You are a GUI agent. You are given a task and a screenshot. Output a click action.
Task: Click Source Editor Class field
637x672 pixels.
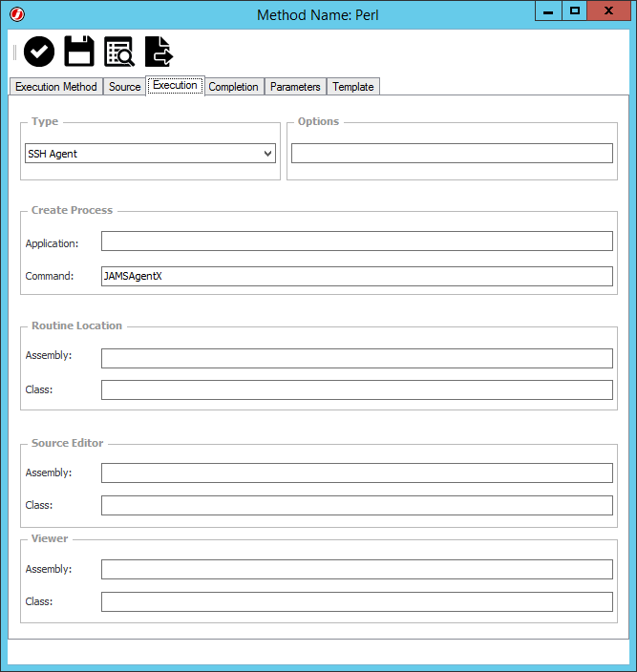coord(356,506)
